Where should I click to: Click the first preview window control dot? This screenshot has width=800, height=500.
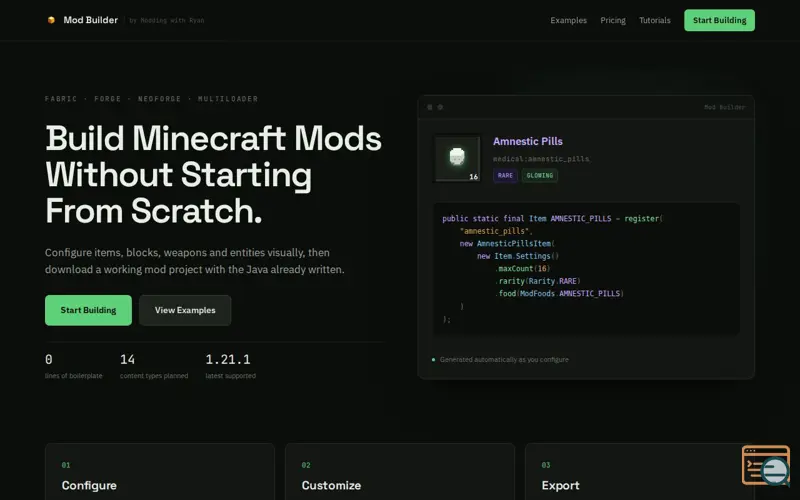click(430, 107)
